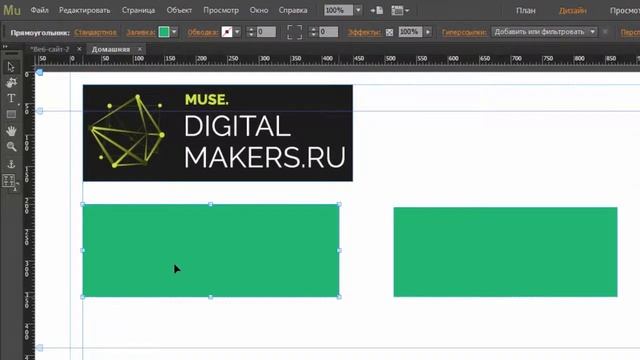640x360 pixels.
Task: Open the Файл menu
Action: pyautogui.click(x=40, y=10)
